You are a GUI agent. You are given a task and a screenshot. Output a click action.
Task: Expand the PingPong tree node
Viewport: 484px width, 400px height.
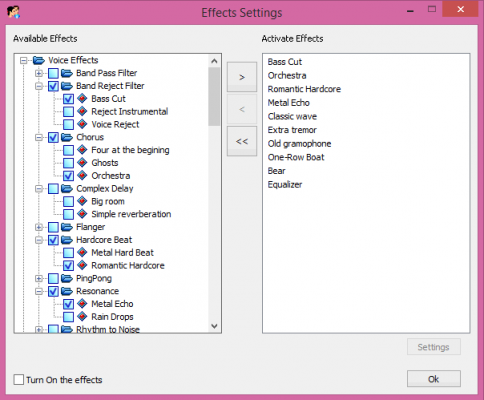[39, 278]
